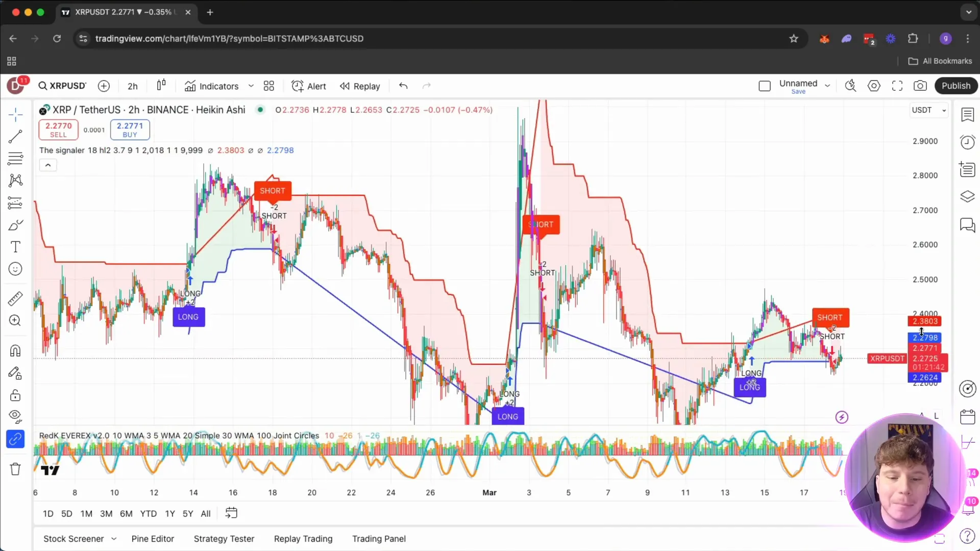
Task: Select the All date range
Action: 206,514
